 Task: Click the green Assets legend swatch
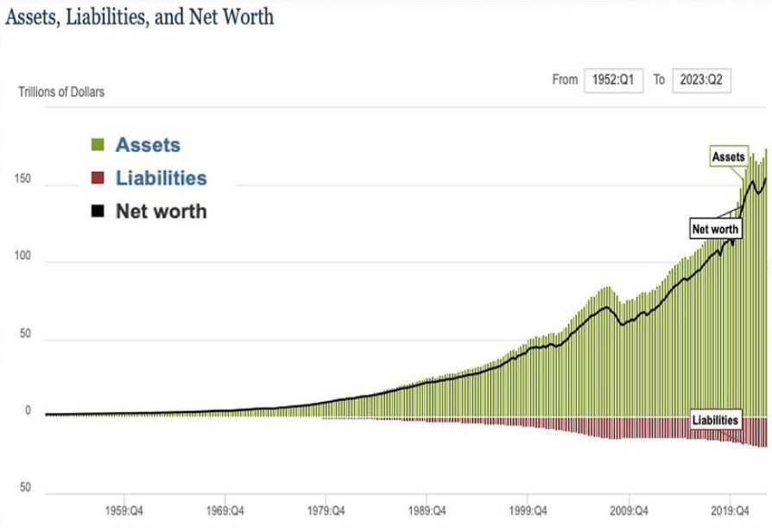pyautogui.click(x=98, y=145)
